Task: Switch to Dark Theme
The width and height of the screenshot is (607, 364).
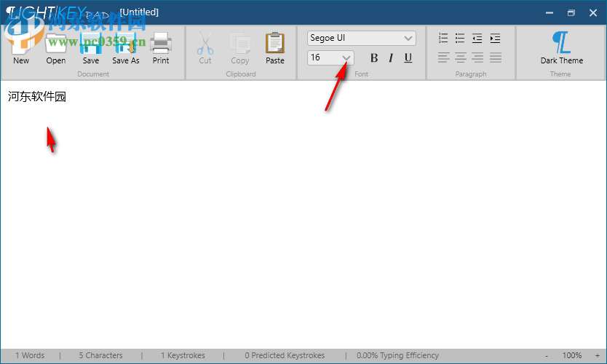Action: pyautogui.click(x=561, y=48)
